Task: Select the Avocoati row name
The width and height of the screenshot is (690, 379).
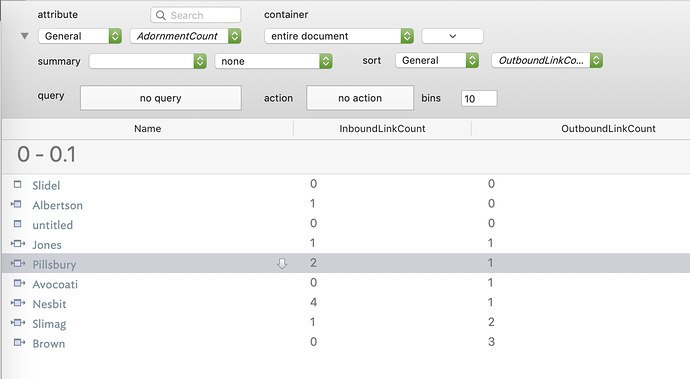Action: [55, 284]
